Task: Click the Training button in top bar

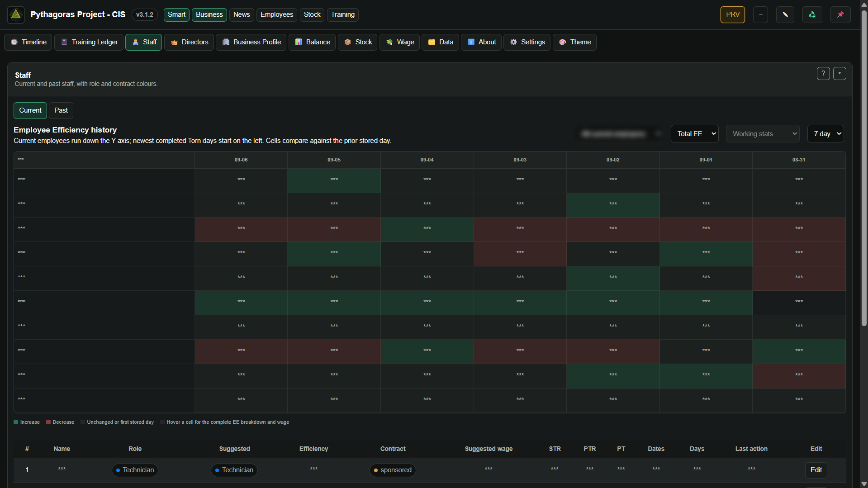Action: [x=342, y=14]
